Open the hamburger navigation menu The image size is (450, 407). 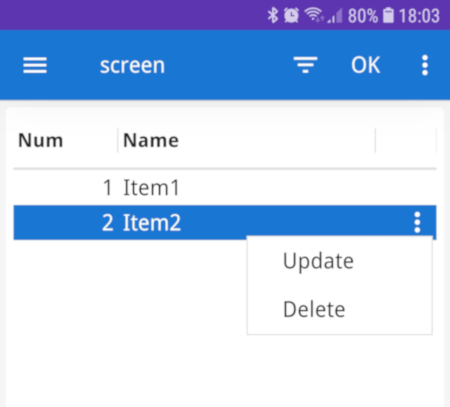click(x=35, y=65)
